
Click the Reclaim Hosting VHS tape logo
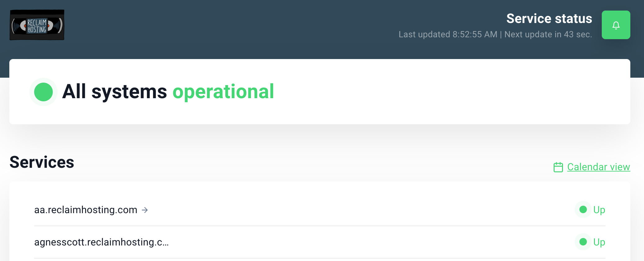(x=37, y=25)
